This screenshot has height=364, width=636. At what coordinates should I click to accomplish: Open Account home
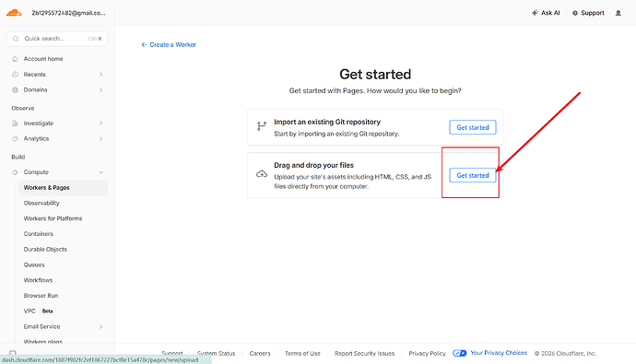[x=43, y=59]
